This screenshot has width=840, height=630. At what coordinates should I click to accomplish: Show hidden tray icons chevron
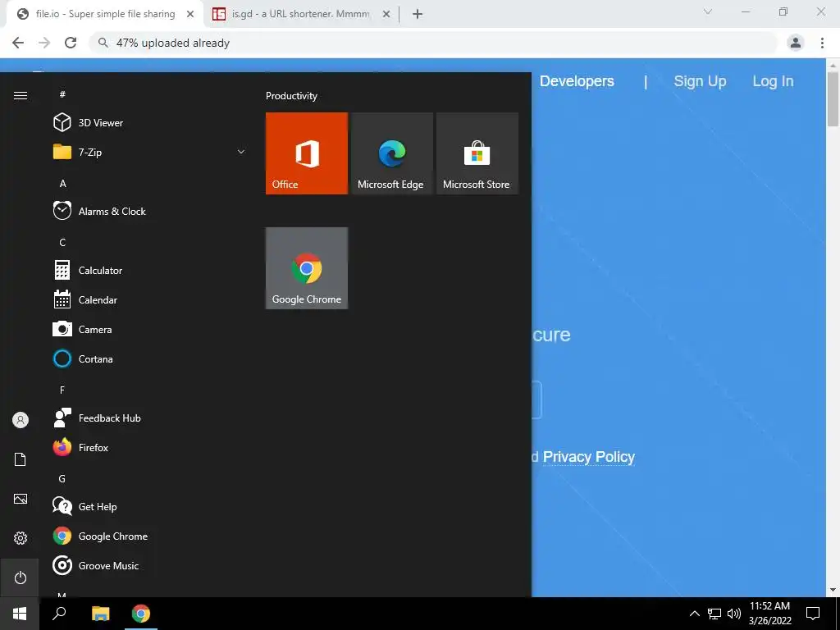click(x=694, y=614)
